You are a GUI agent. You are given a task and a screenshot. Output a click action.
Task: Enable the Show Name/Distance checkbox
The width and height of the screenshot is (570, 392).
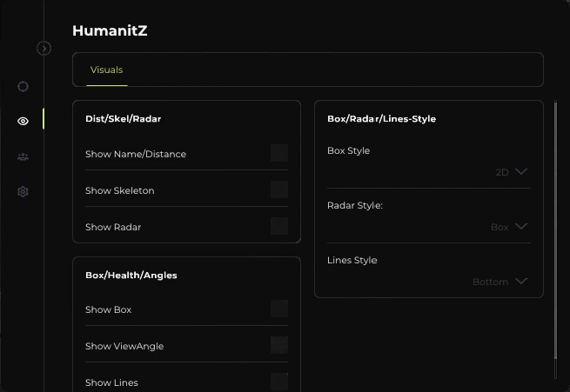(279, 153)
